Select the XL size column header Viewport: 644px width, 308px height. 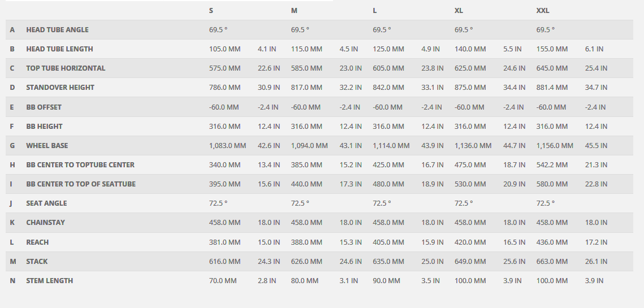point(459,11)
